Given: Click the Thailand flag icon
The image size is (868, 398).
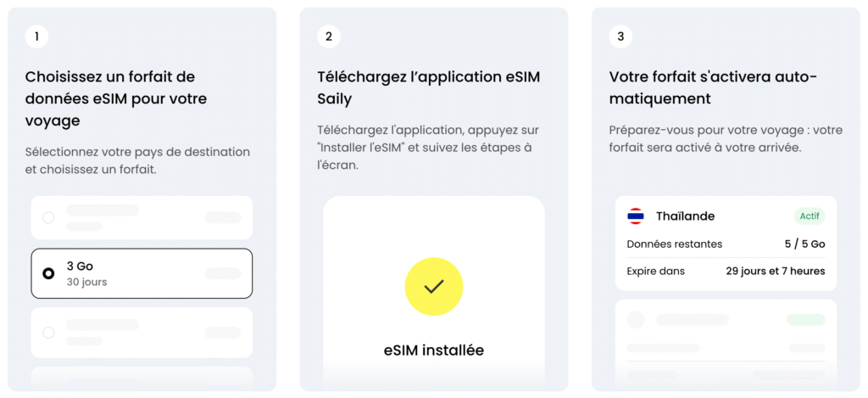Looking at the screenshot, I should 635,216.
